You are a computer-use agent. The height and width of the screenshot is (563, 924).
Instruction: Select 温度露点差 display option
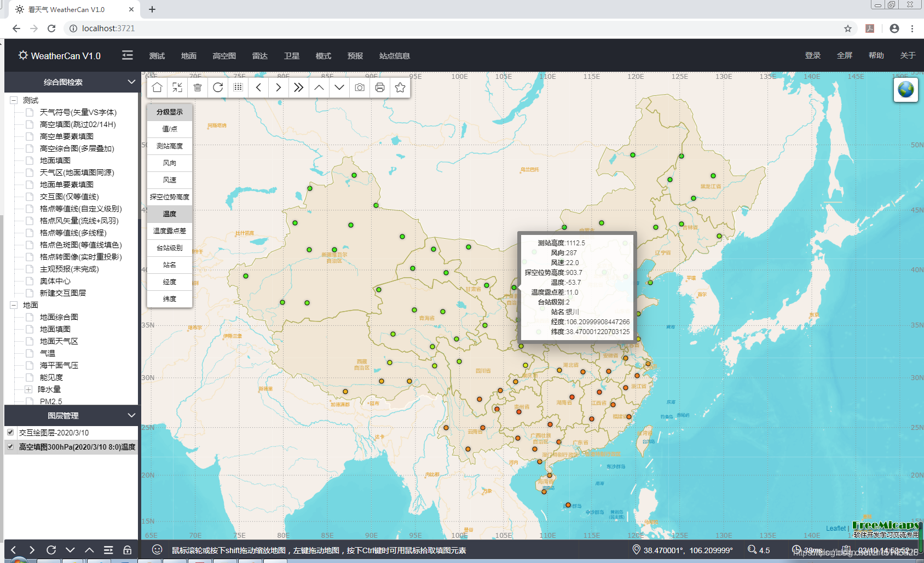(170, 231)
